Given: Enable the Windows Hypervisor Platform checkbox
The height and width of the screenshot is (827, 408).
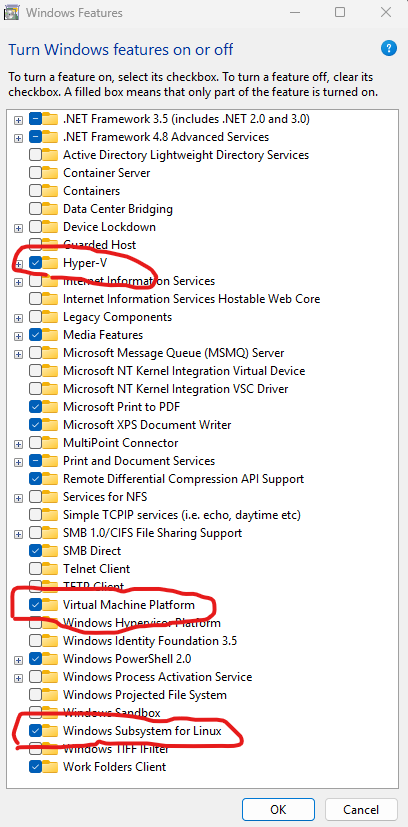Looking at the screenshot, I should tap(35, 622).
